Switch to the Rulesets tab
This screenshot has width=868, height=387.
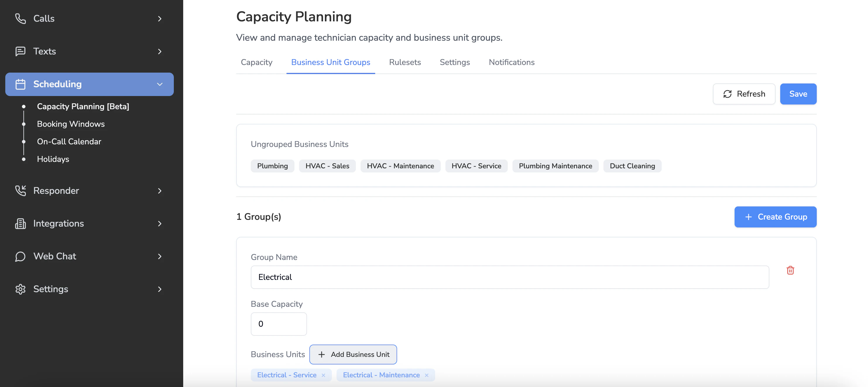point(405,62)
